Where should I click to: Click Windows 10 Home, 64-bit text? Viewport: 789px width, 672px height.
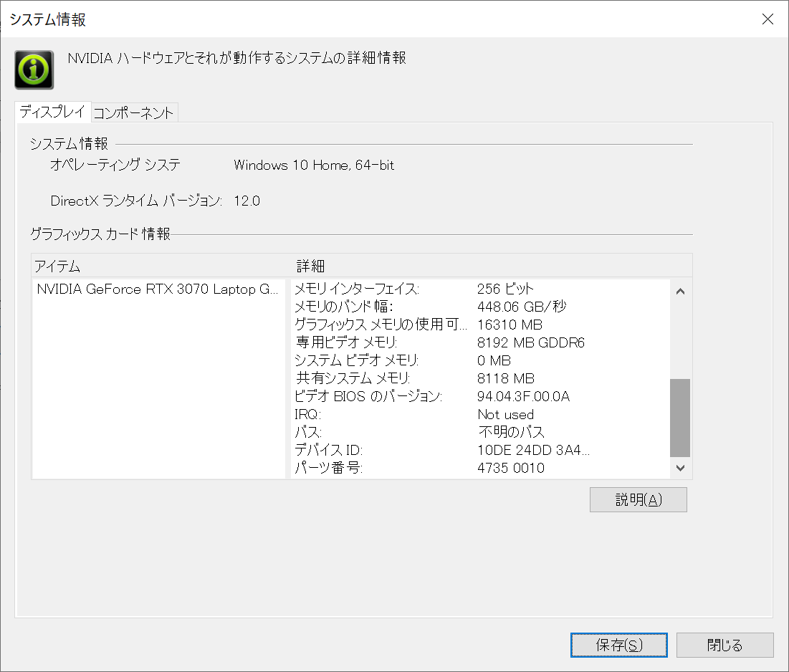pos(313,165)
